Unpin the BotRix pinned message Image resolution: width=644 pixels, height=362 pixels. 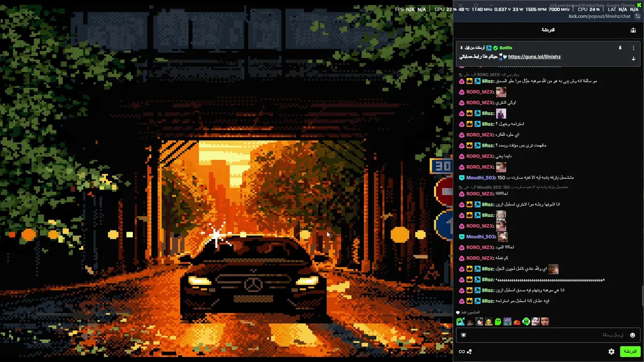pos(620,48)
